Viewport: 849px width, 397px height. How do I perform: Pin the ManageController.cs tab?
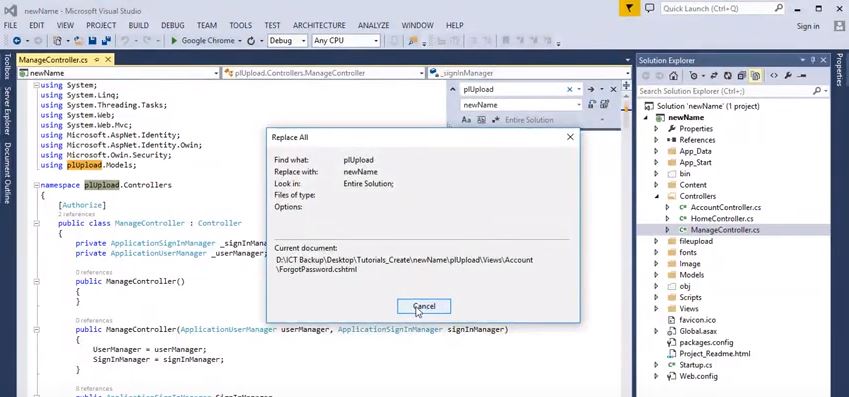point(97,60)
